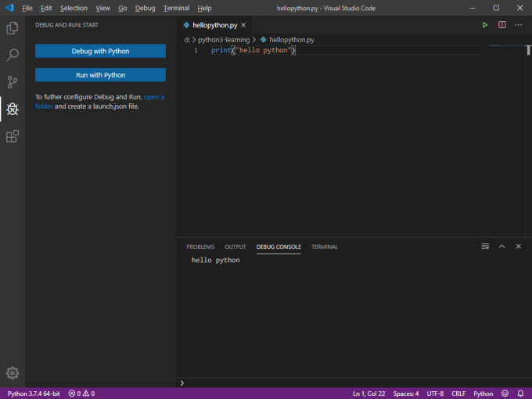Open editor More Actions ellipsis
This screenshot has width=532, height=399.
coord(519,25)
